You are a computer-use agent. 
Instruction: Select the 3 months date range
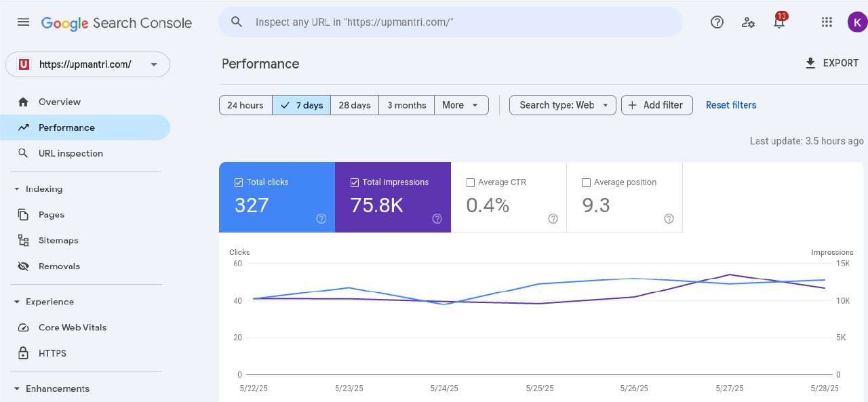coord(407,105)
